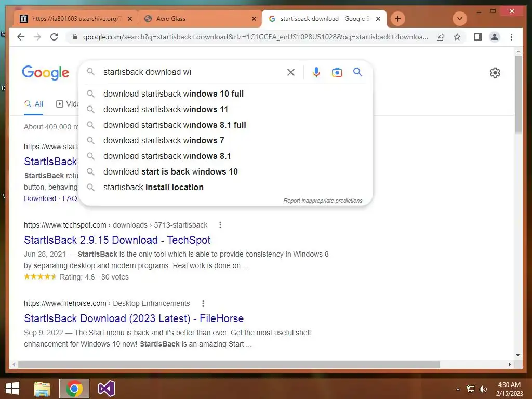Screen dimensions: 532x399
Task: Click the techspot.com URL breadcrumb
Action: pyautogui.click(x=115, y=225)
